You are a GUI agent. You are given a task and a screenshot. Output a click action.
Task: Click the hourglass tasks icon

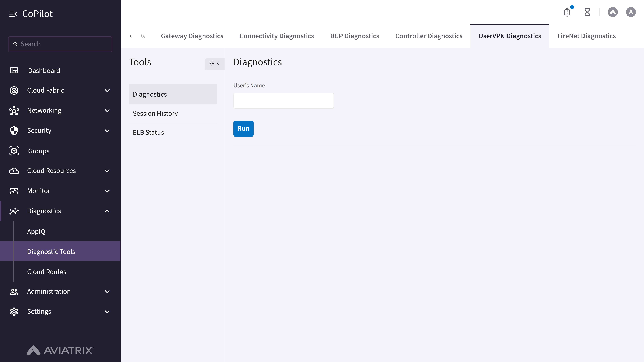pos(587,12)
